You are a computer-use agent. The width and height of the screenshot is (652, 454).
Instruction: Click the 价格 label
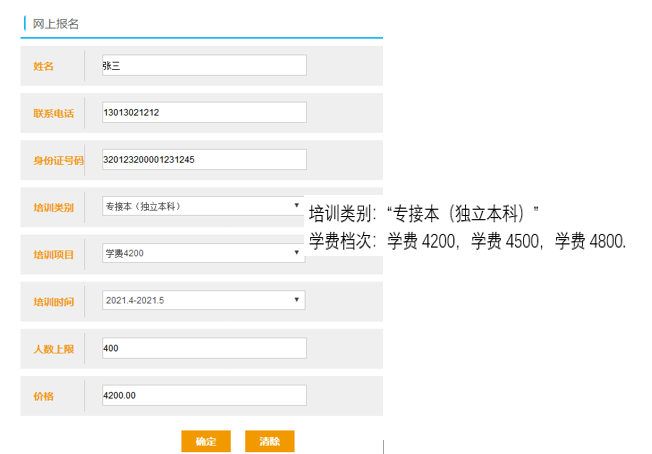(43, 396)
